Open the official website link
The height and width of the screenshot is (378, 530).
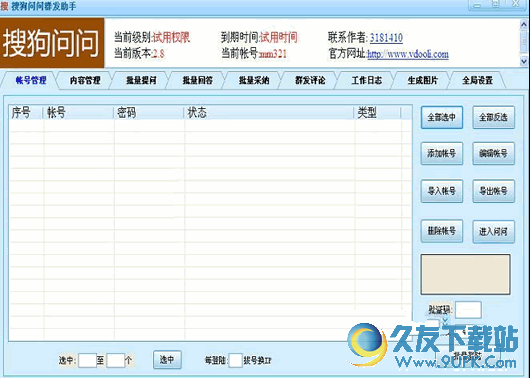408,54
